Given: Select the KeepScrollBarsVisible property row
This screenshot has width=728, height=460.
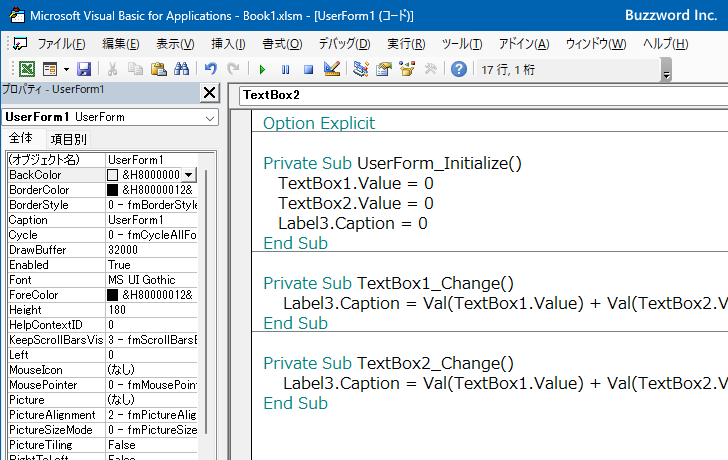Looking at the screenshot, I should (x=103, y=340).
